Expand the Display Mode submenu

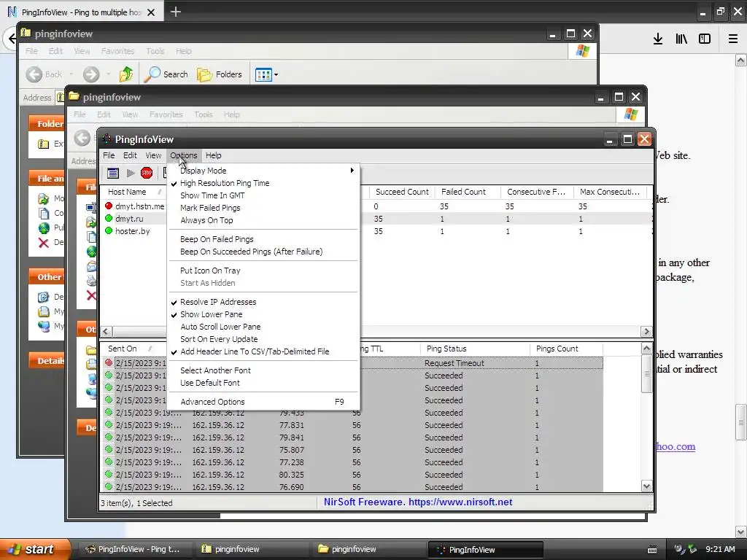tap(263, 171)
